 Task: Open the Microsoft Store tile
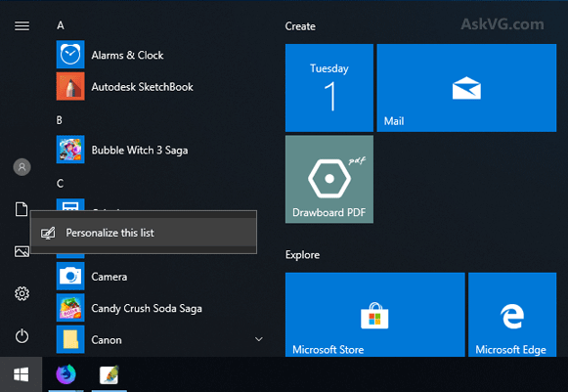point(375,315)
